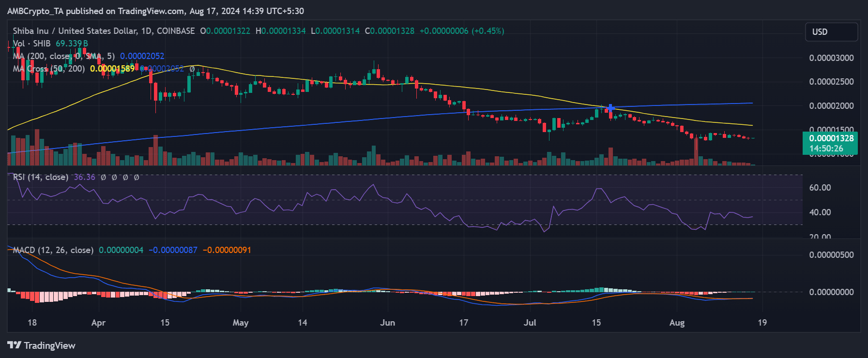Click the high value 0.00001334
Viewport: 868px width, 358px height.
280,31
